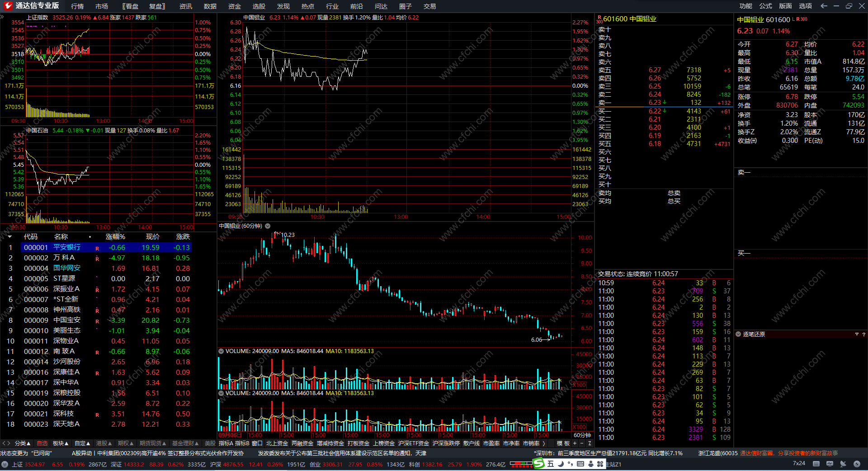
Task: Click the question mark in 逐笔还原 panel
Action: [863, 334]
